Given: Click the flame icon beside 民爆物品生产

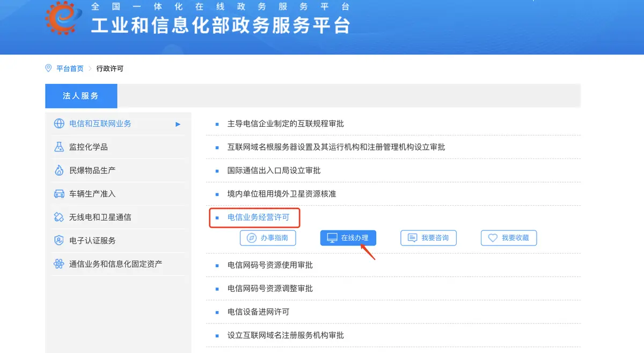Looking at the screenshot, I should click(x=59, y=170).
